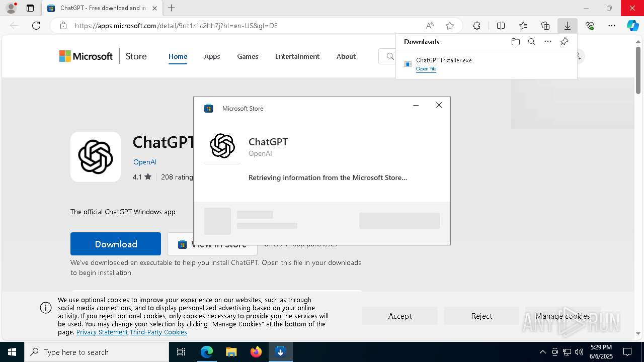Open the installer app on taskbar
The height and width of the screenshot is (362, 644).
point(281,352)
